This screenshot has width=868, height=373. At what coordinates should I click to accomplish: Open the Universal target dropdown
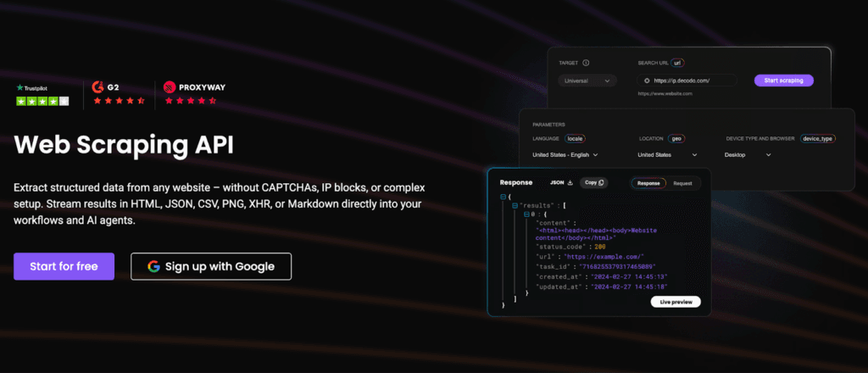coord(587,81)
